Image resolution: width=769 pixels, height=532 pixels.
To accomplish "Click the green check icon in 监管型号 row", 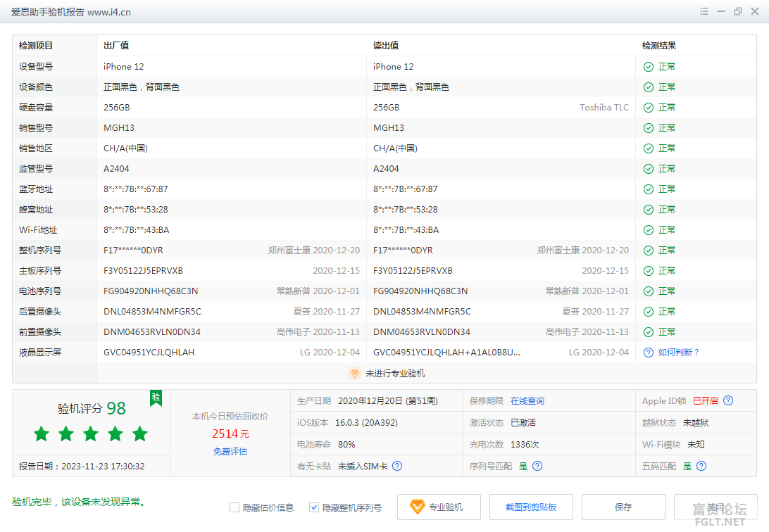I will tap(649, 169).
